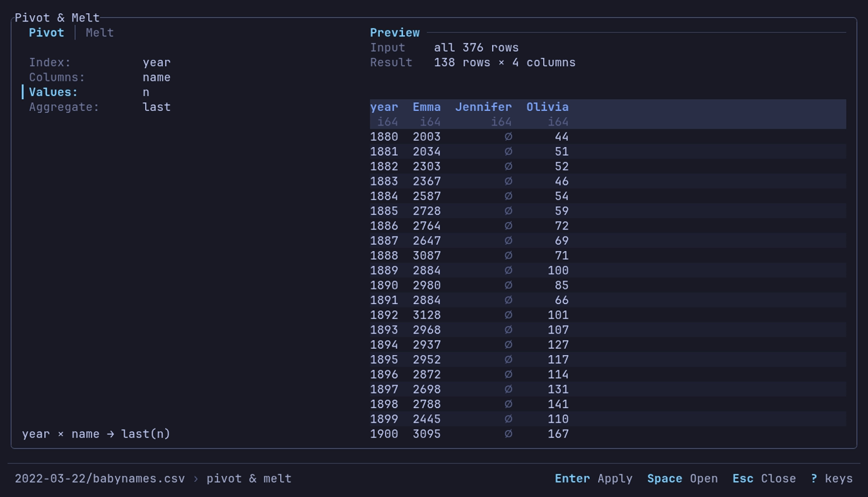Image resolution: width=868 pixels, height=497 pixels.
Task: Select the Pivot tab
Action: coord(47,33)
